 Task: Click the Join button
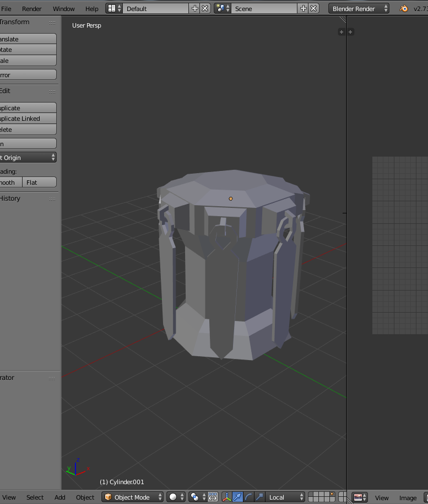[28, 144]
